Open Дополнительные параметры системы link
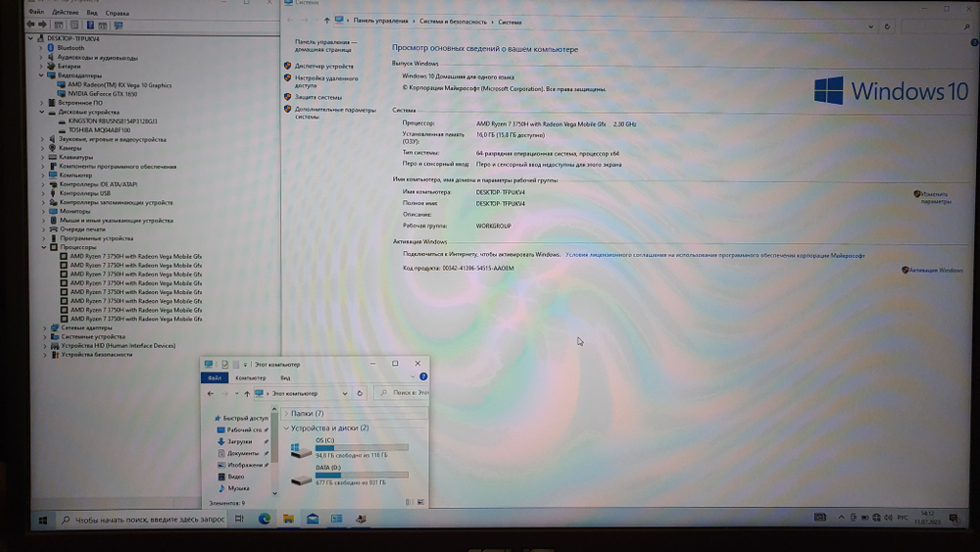 tap(335, 113)
